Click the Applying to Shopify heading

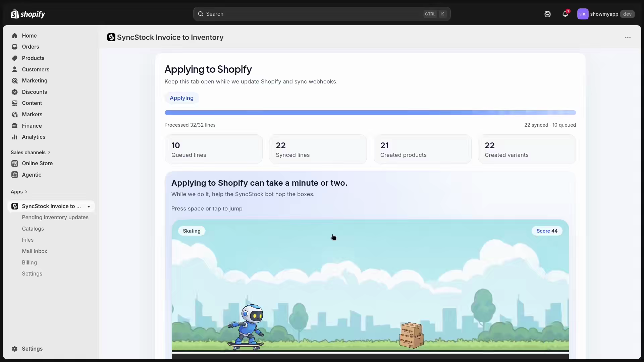coord(208,69)
